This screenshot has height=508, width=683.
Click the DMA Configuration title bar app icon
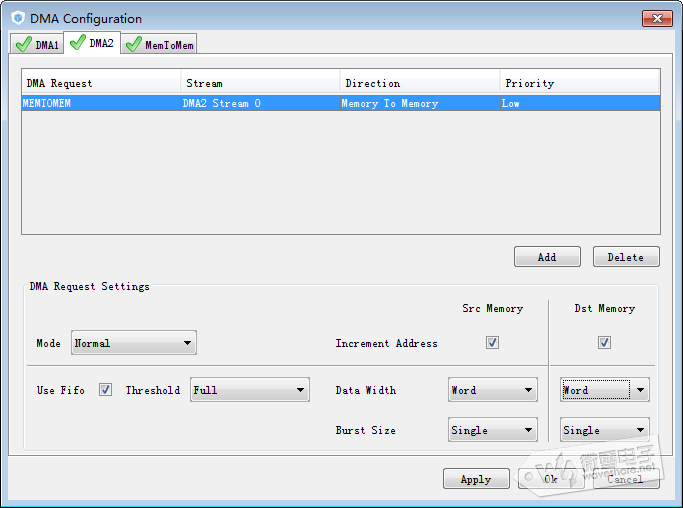pos(17,18)
